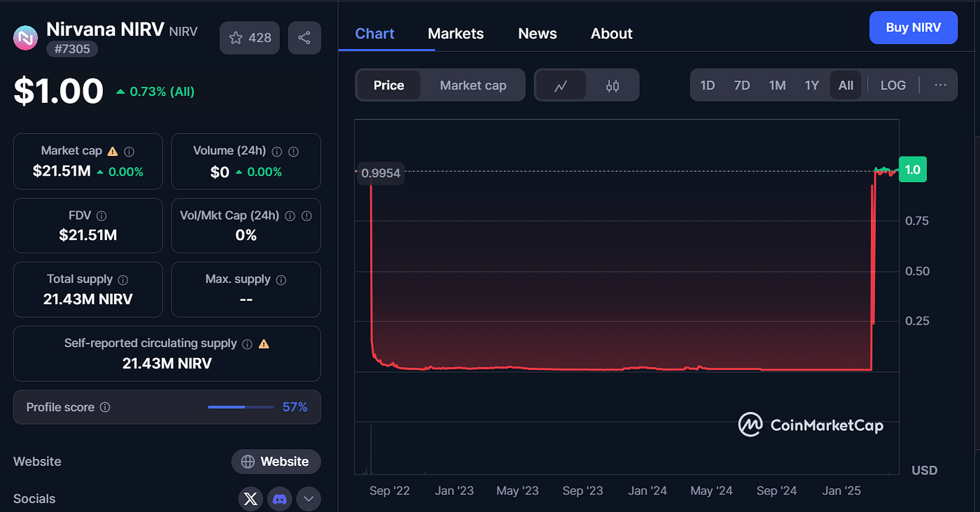Select the Market cap chart toggle

pyautogui.click(x=473, y=85)
